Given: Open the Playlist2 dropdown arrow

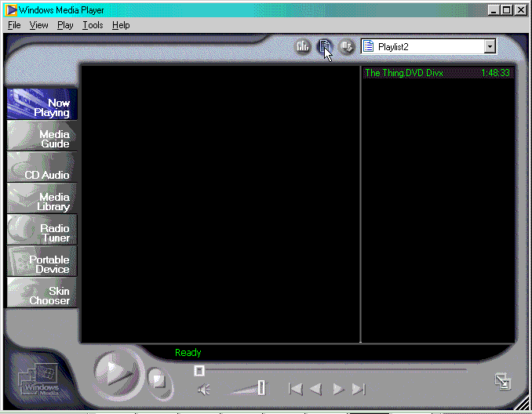Looking at the screenshot, I should click(x=490, y=46).
